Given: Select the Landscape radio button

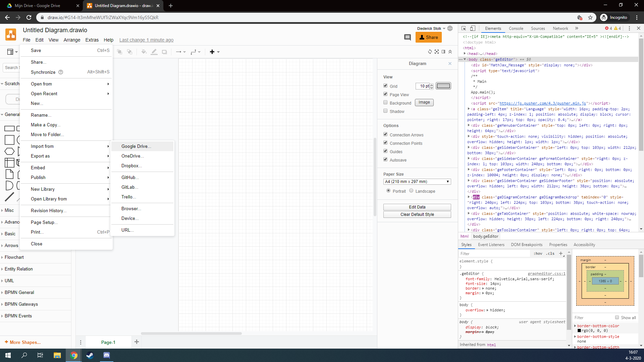Looking at the screenshot, I should click(x=411, y=190).
